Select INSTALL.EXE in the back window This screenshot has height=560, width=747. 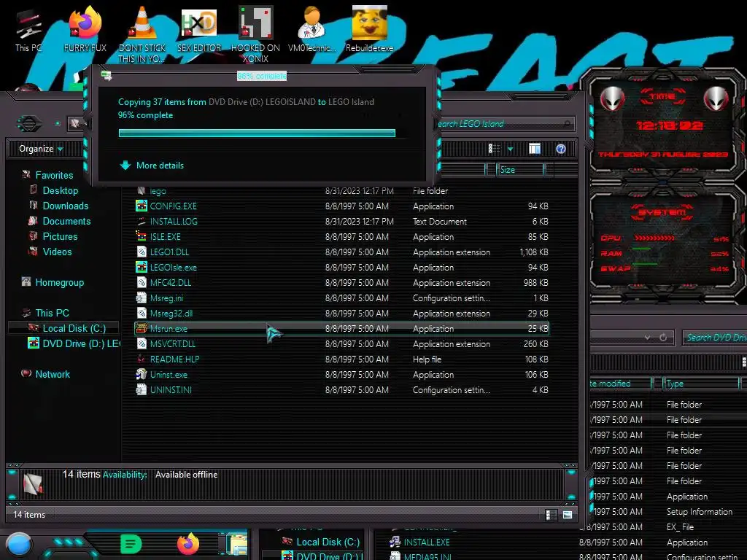point(426,542)
